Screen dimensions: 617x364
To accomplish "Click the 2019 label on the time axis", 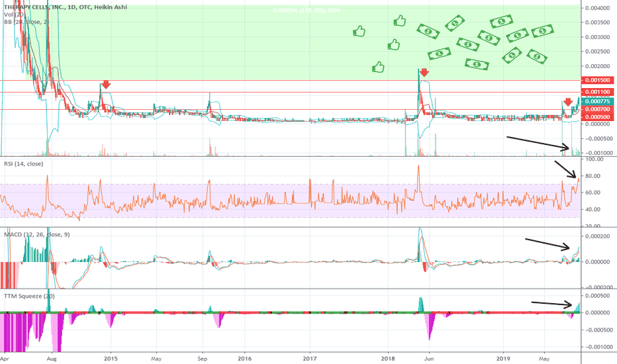I will click(x=503, y=359).
